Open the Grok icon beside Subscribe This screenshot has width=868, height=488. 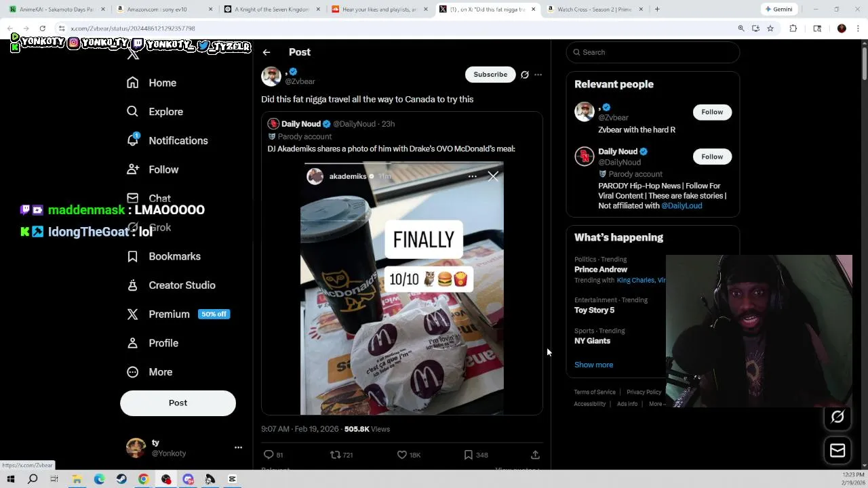pyautogui.click(x=524, y=75)
